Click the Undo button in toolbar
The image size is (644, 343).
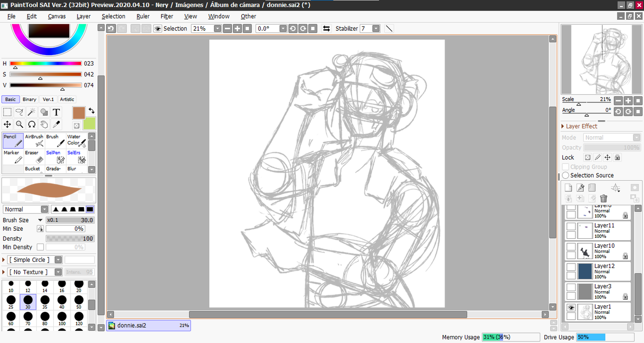[x=111, y=29]
